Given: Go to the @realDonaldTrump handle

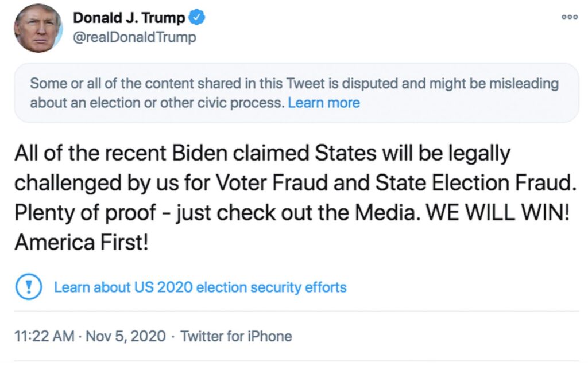Looking at the screenshot, I should (x=134, y=37).
